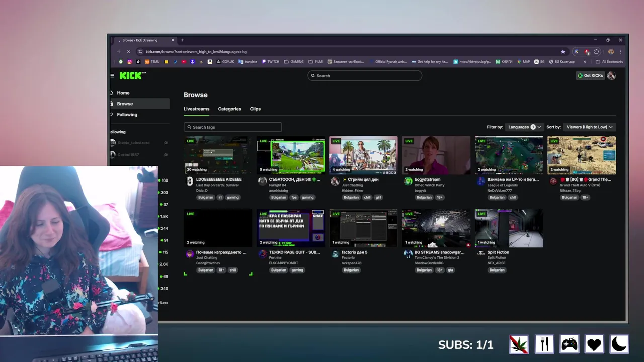Image resolution: width=644 pixels, height=362 pixels.
Task: Open followed channel Corbul1987
Action: (139, 155)
